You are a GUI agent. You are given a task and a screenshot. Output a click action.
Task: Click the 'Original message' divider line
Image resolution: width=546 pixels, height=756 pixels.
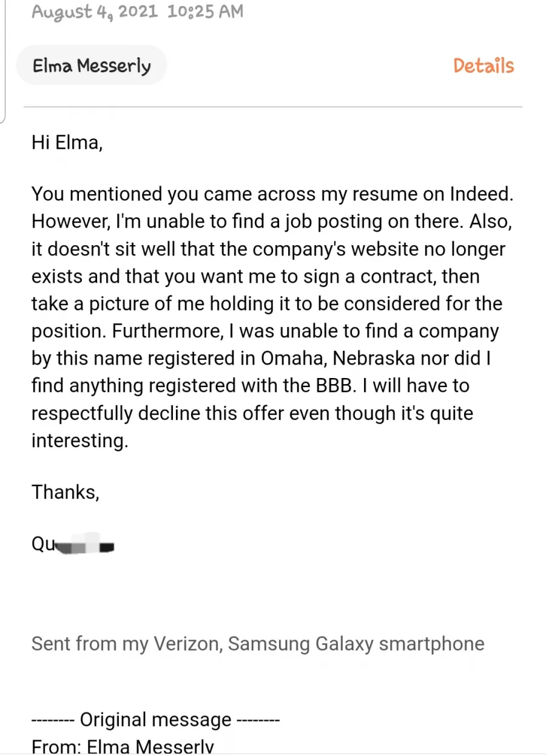(x=155, y=720)
